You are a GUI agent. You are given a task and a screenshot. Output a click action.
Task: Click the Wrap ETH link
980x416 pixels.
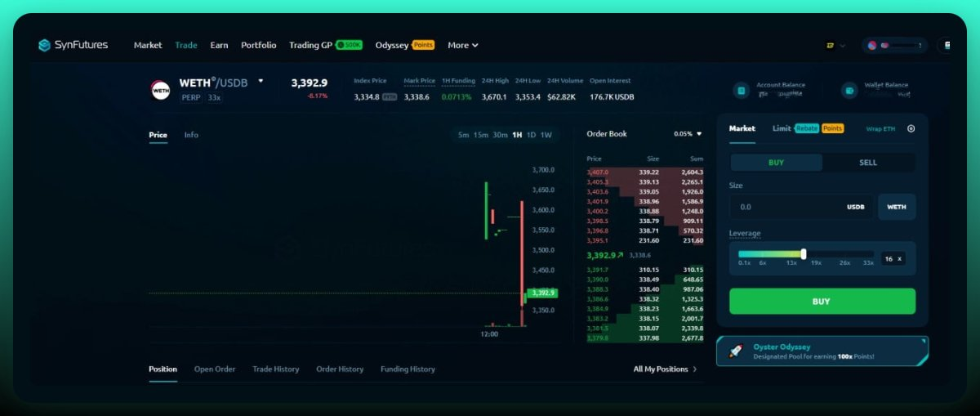[x=880, y=129]
